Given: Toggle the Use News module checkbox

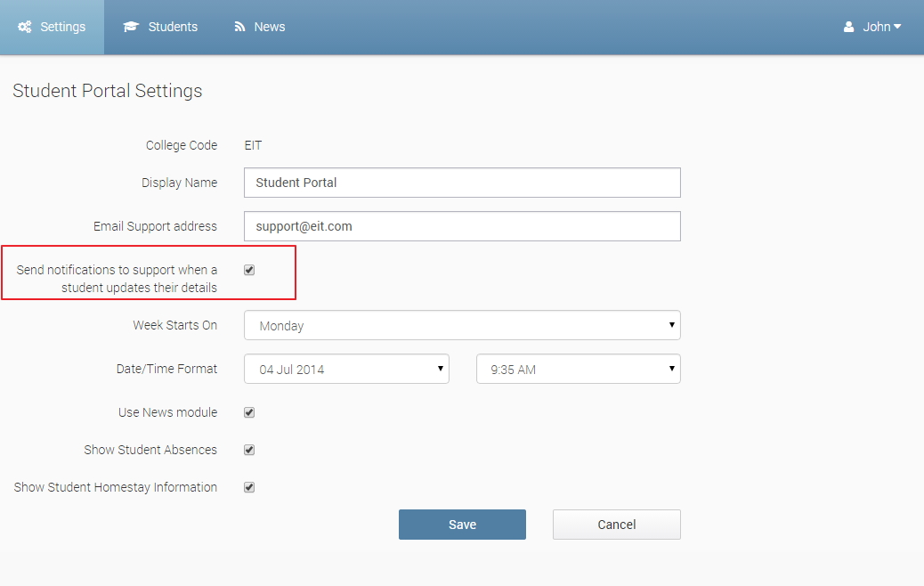Looking at the screenshot, I should [x=249, y=412].
